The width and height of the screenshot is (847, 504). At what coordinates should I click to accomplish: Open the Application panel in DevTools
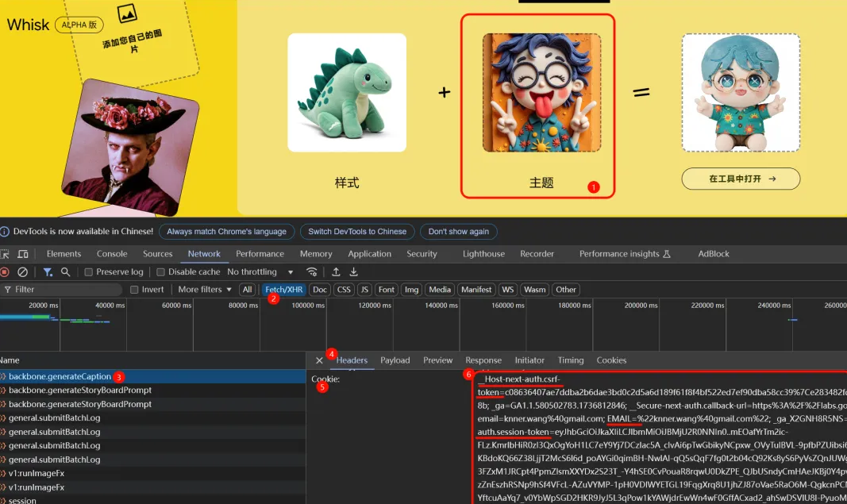point(369,253)
